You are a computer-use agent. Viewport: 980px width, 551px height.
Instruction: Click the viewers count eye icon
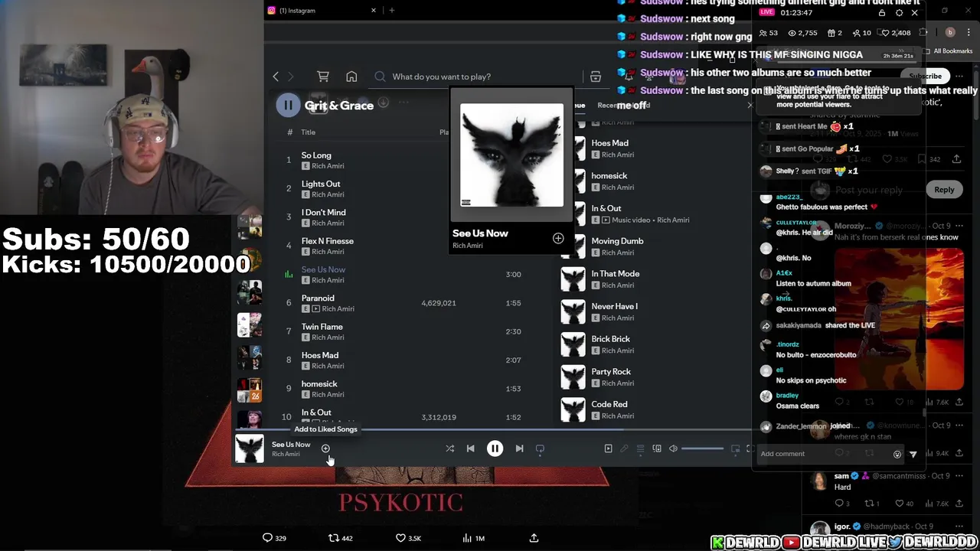coord(792,33)
